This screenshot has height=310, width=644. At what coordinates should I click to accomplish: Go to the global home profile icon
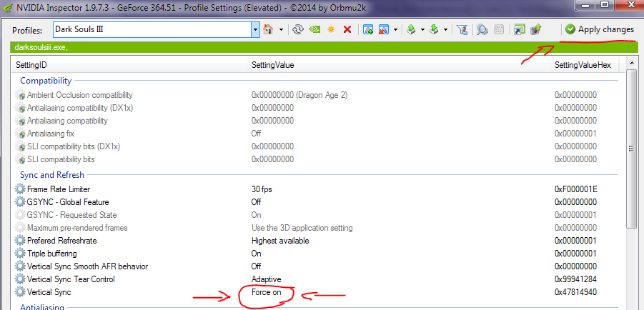coord(268,29)
